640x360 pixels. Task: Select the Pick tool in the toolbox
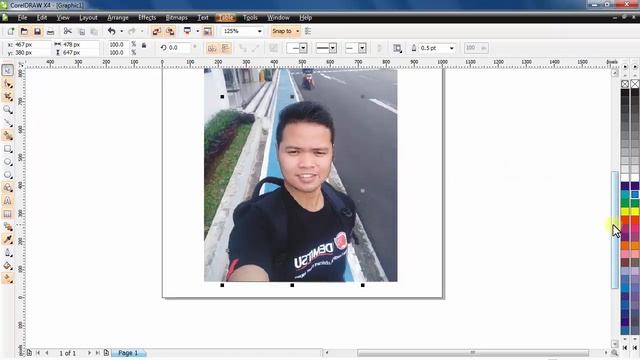(x=7, y=70)
